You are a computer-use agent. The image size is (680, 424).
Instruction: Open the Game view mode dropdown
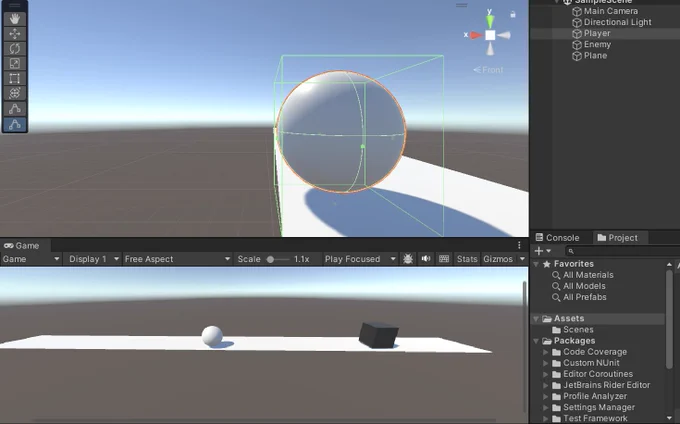coord(30,259)
